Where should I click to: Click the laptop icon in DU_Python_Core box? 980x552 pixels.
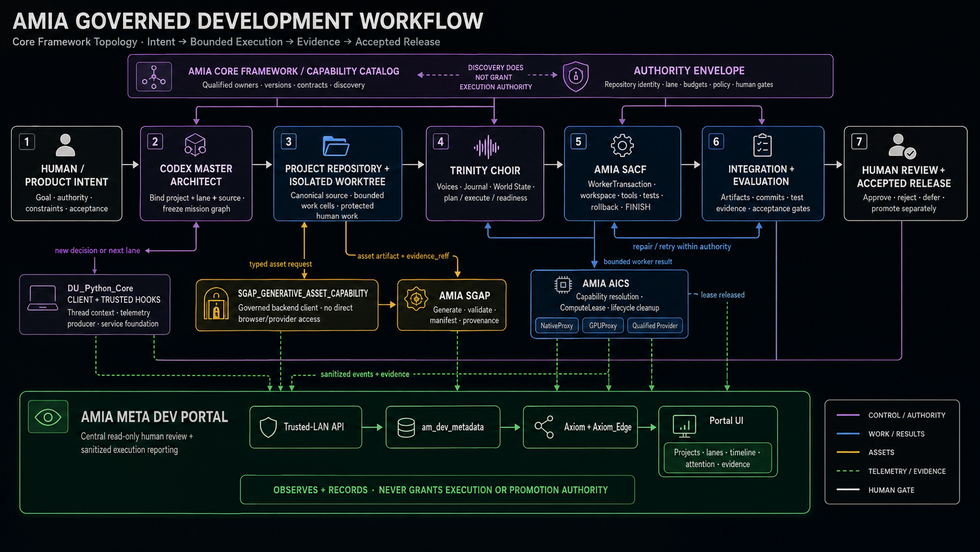point(43,298)
